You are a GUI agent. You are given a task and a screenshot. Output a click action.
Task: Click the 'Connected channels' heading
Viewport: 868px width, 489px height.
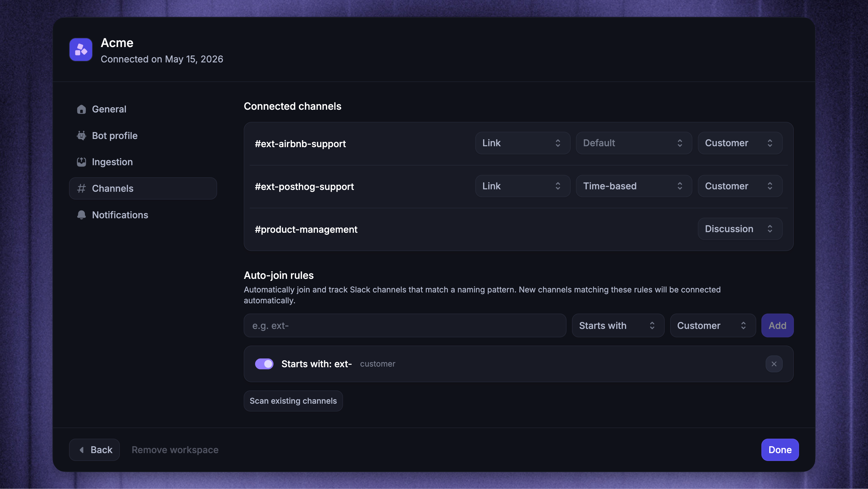tap(292, 106)
